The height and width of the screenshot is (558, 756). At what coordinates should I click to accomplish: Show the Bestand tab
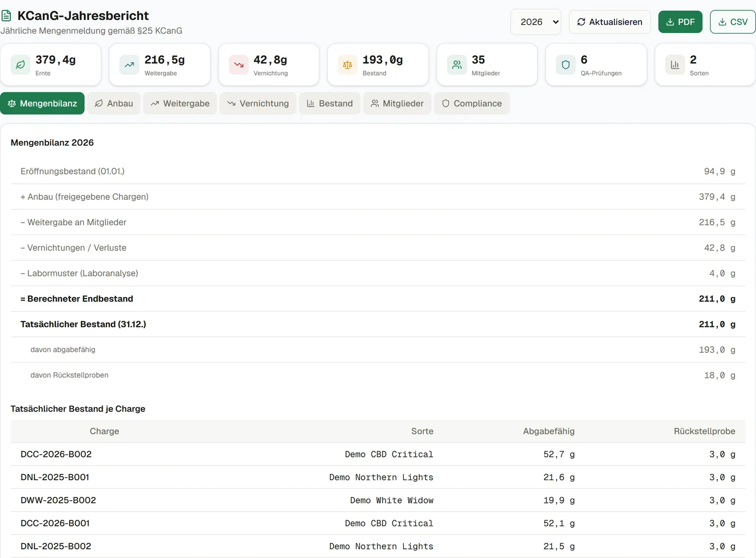point(329,103)
